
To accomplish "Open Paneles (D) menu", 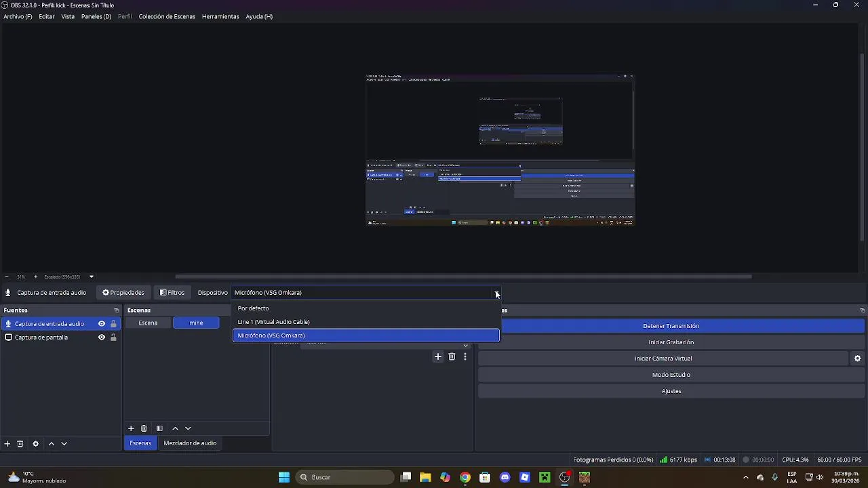I will tap(96, 16).
